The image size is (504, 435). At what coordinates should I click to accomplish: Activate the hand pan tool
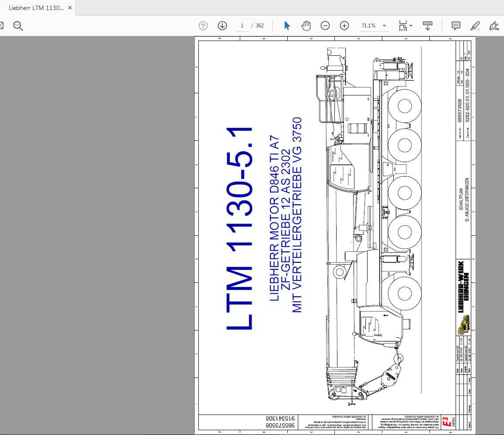(x=306, y=26)
